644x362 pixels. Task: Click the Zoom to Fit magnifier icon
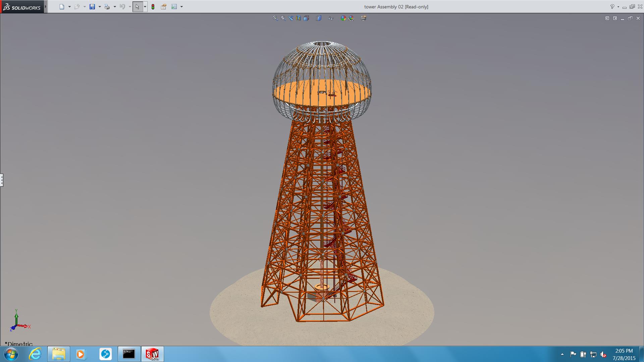click(275, 18)
